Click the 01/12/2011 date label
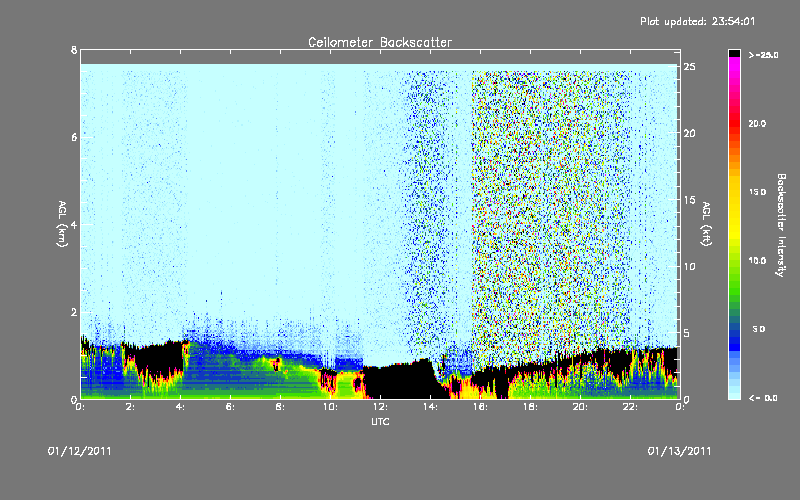Screen dimensions: 800x500 [x=80, y=451]
